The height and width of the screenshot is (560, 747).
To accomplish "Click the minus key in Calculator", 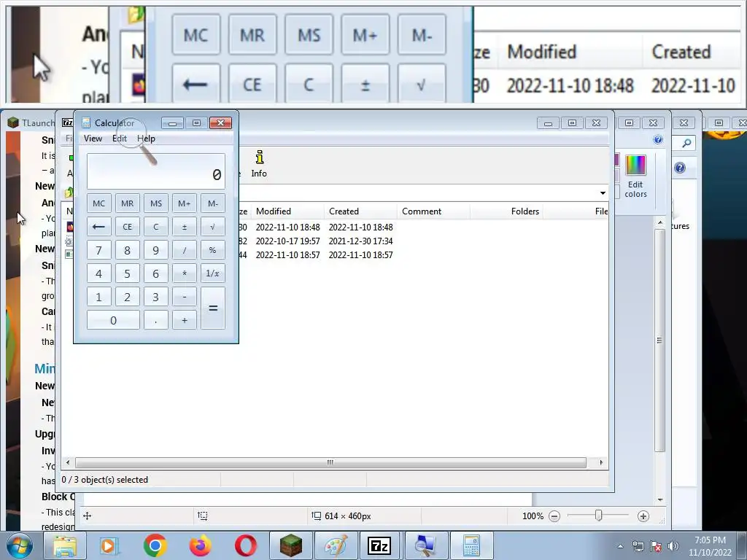I will 185,297.
